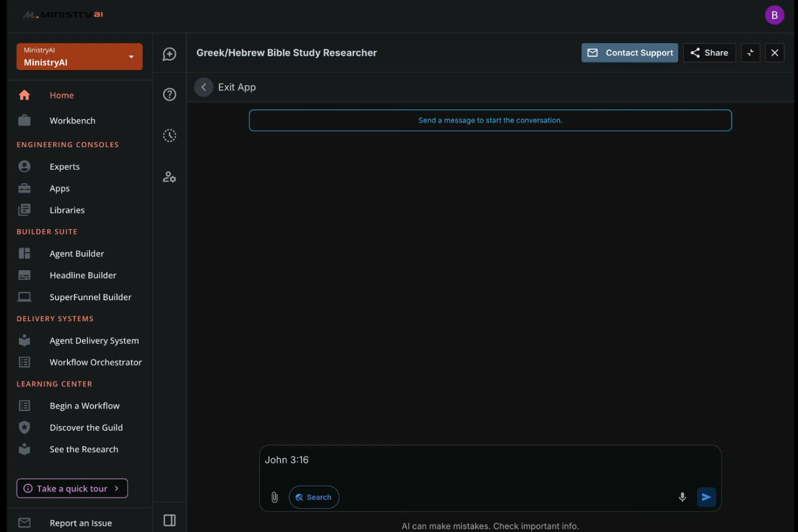Select Begin a Workflow
This screenshot has height=532, width=798.
[x=84, y=406]
